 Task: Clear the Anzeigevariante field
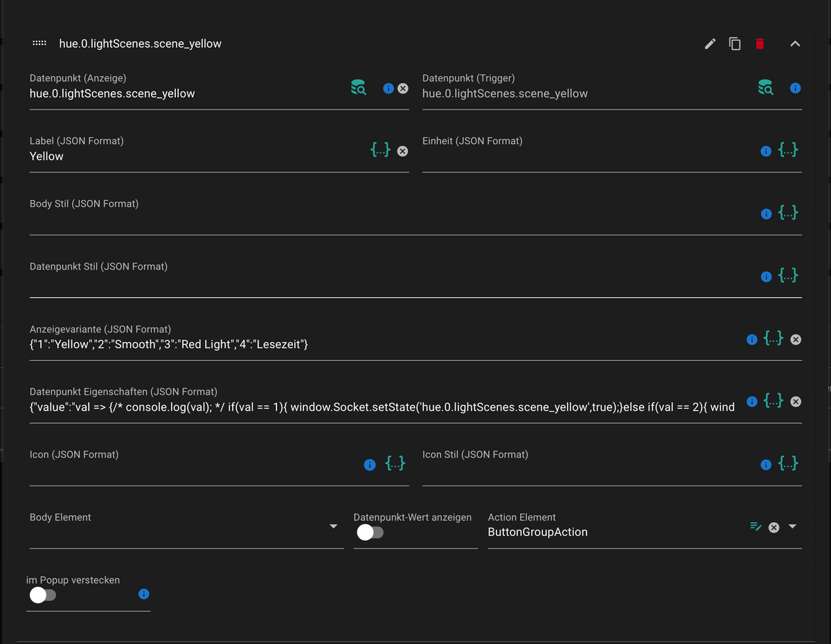click(x=796, y=339)
